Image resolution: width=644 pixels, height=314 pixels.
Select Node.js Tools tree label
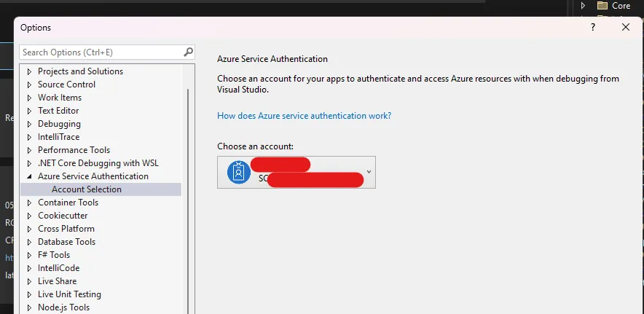(x=63, y=307)
